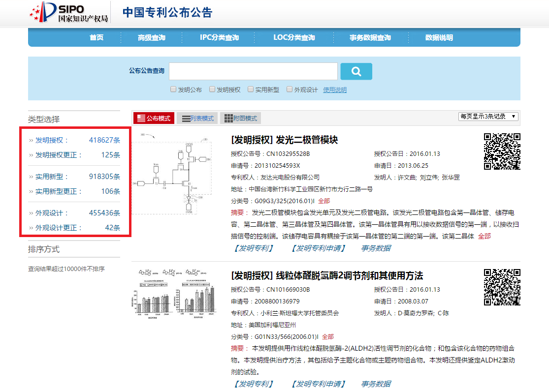549x392 pixels.
Task: Switch to 列表模式 list view
Action: tap(197, 118)
